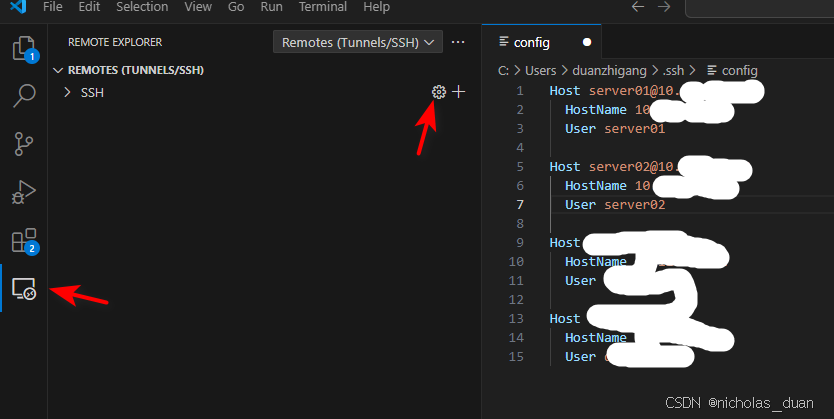This screenshot has width=834, height=419.
Task: Click line number 4 in the gutter
Action: click(x=520, y=148)
